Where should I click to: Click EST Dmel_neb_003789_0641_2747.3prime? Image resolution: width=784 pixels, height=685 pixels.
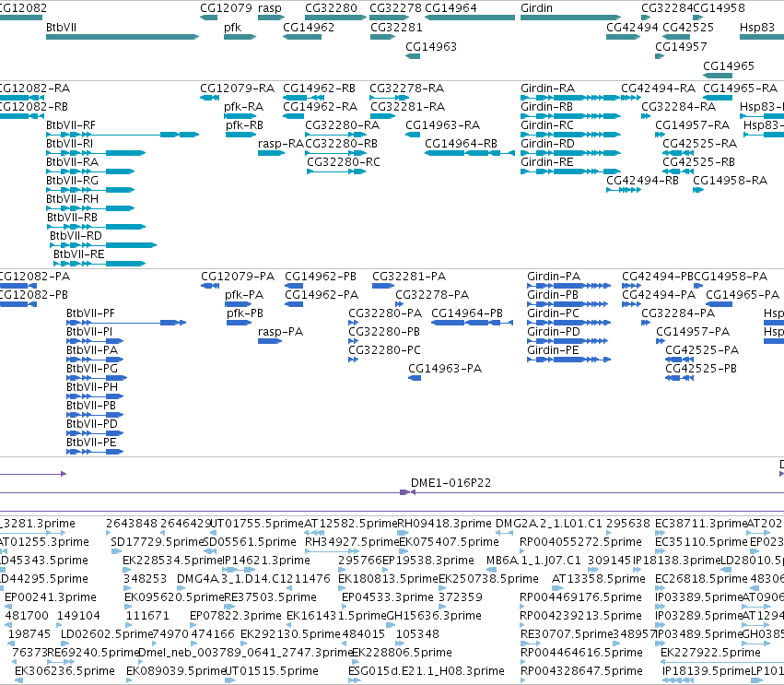(x=245, y=653)
